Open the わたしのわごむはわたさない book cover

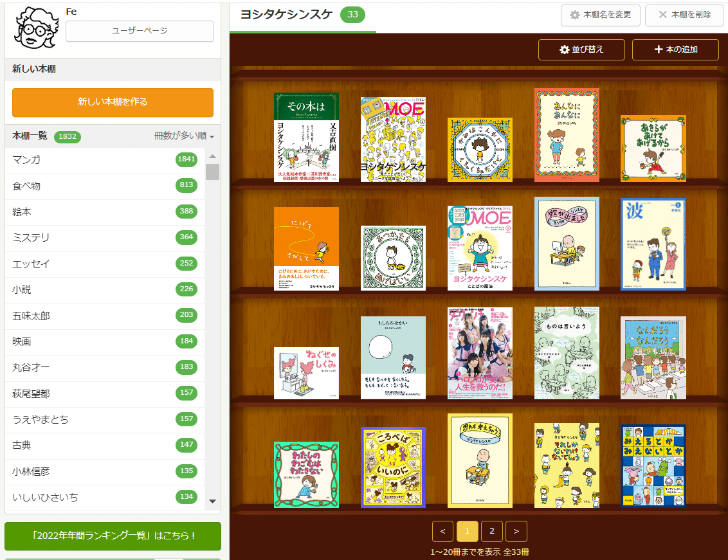[x=306, y=475]
